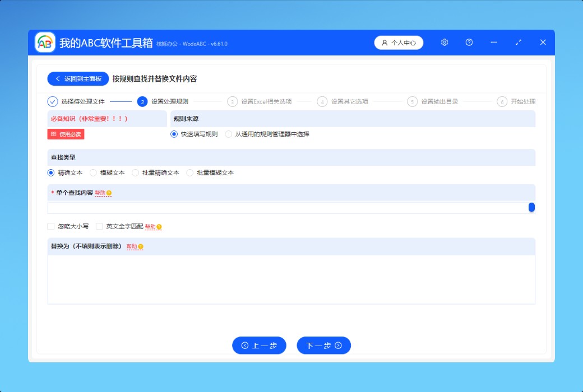Click the help icon beside 替换为
The height and width of the screenshot is (392, 583).
coord(140,247)
